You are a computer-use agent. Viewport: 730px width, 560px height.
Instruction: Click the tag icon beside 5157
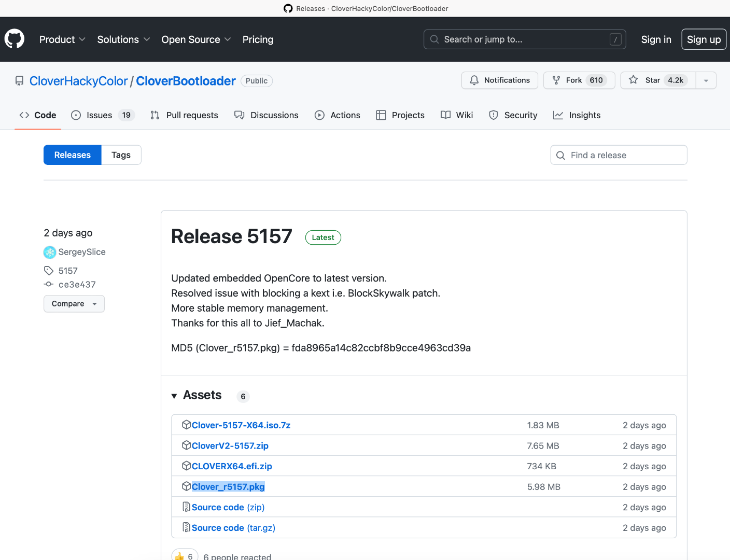click(x=49, y=271)
